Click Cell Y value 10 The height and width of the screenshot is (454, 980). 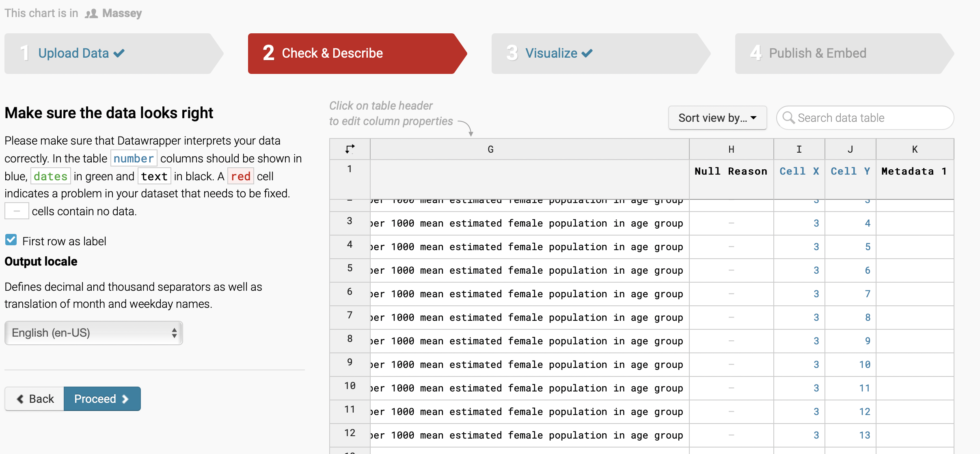[x=850, y=365]
